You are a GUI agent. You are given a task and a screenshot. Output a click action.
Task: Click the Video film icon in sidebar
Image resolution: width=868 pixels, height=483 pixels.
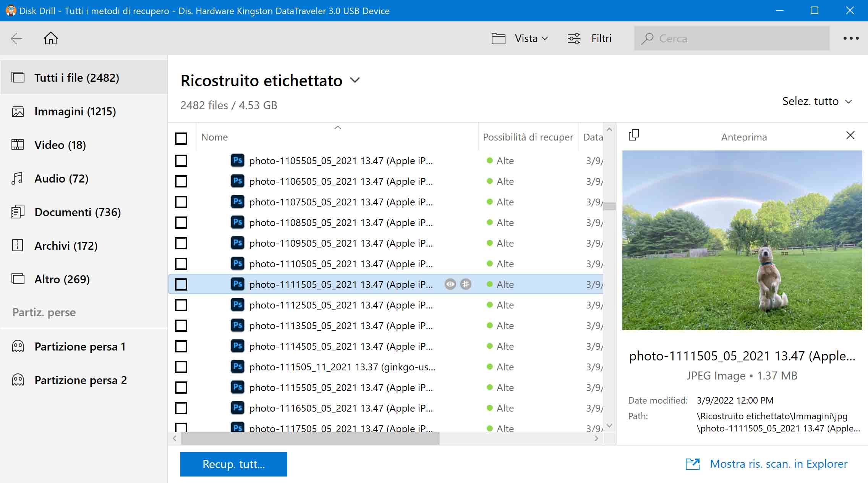(x=18, y=145)
